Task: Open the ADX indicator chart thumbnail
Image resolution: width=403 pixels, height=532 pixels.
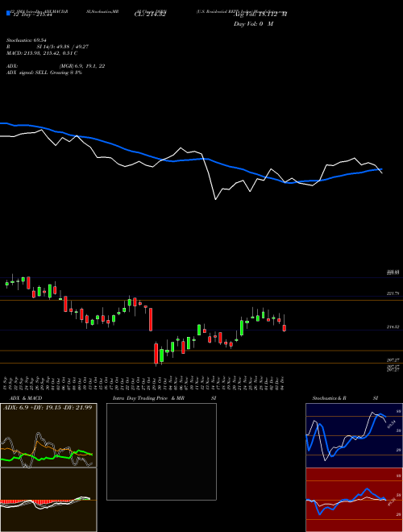Action: [x=48, y=435]
